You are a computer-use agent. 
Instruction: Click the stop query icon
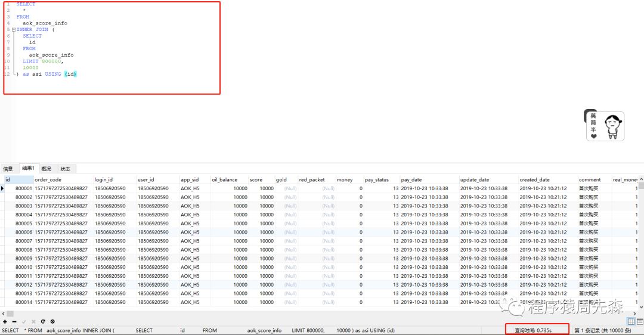click(x=52, y=322)
